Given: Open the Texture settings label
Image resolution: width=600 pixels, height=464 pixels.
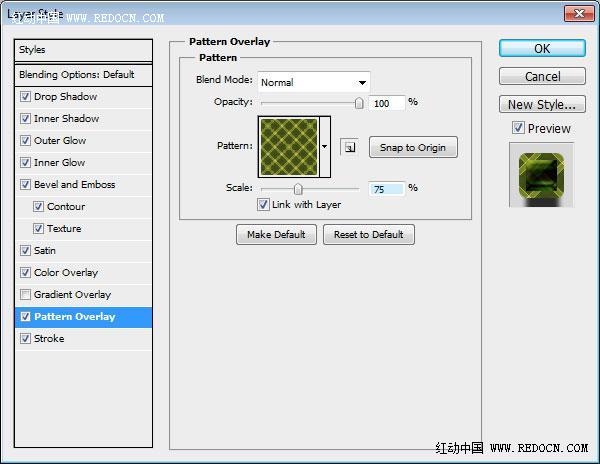Looking at the screenshot, I should coord(64,228).
